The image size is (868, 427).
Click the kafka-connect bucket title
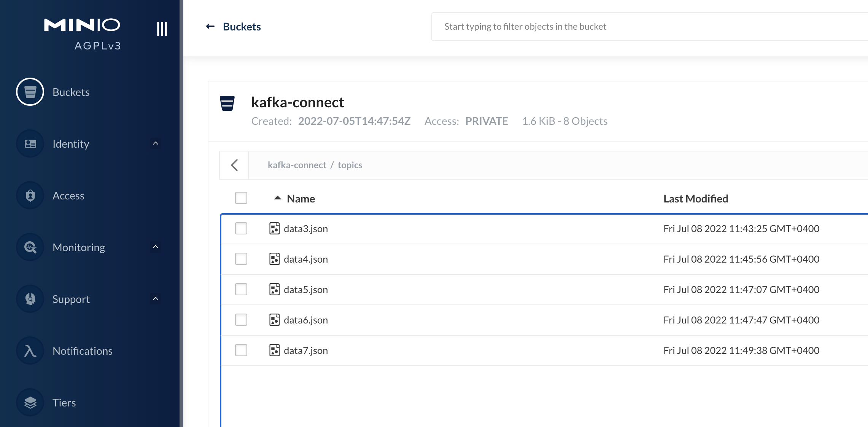click(297, 102)
